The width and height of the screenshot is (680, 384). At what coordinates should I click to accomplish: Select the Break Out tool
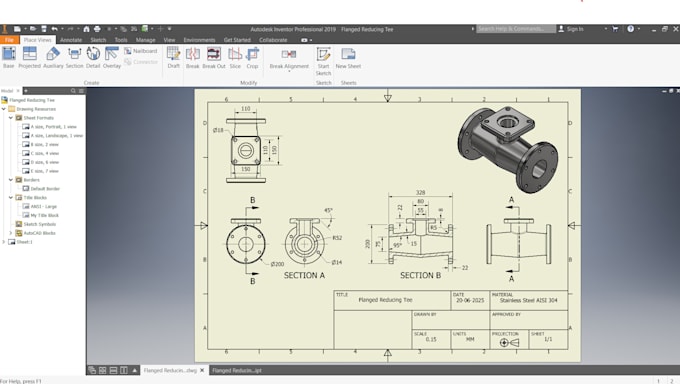pos(214,57)
